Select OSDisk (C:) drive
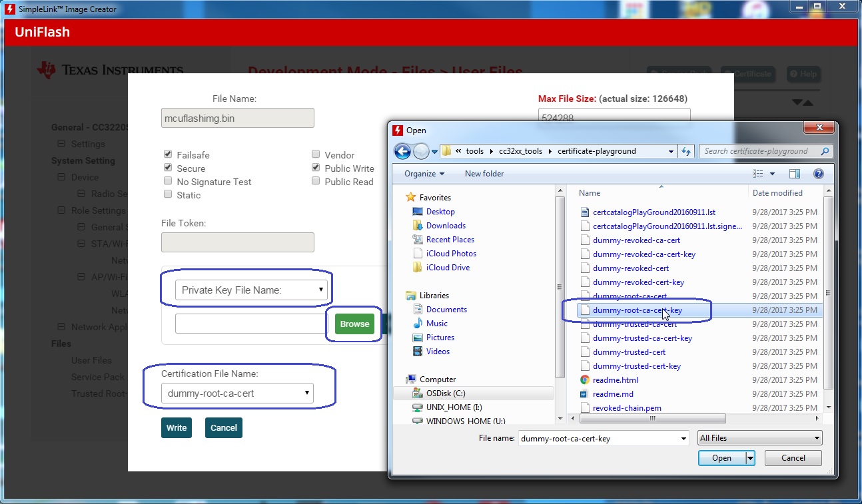The width and height of the screenshot is (862, 504). pyautogui.click(x=446, y=393)
